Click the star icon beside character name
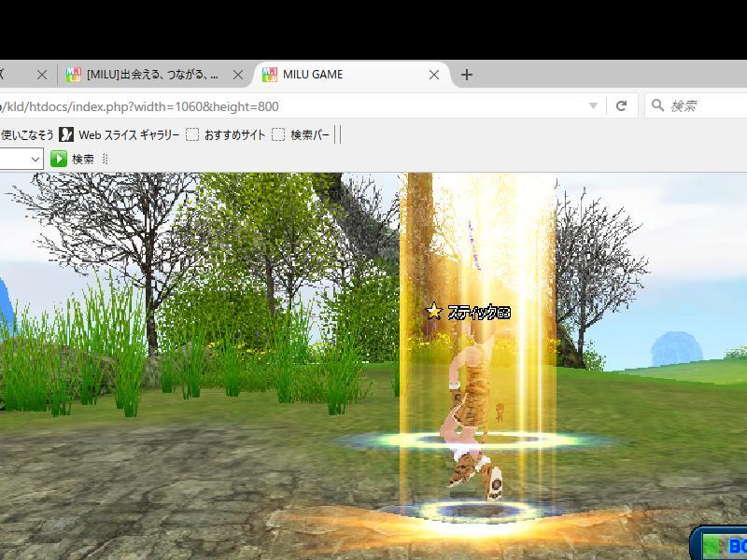Screen dimensions: 747x560 pos(433,312)
